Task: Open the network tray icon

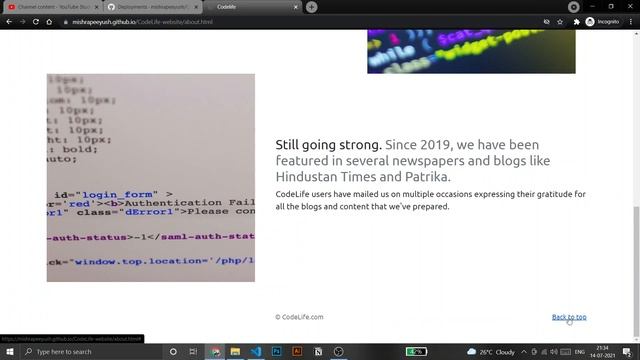Action: coord(544,352)
